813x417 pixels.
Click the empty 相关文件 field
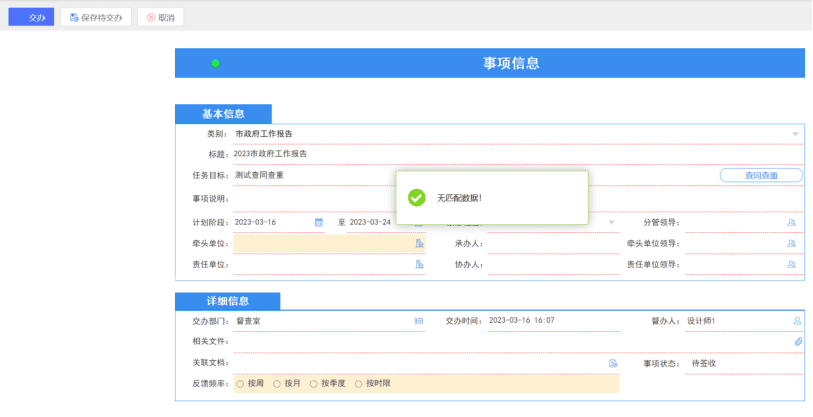(518, 342)
